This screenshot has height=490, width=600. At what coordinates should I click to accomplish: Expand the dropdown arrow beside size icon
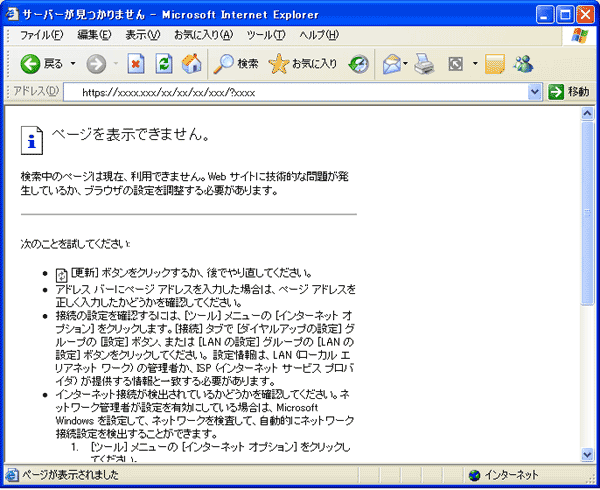pos(475,63)
